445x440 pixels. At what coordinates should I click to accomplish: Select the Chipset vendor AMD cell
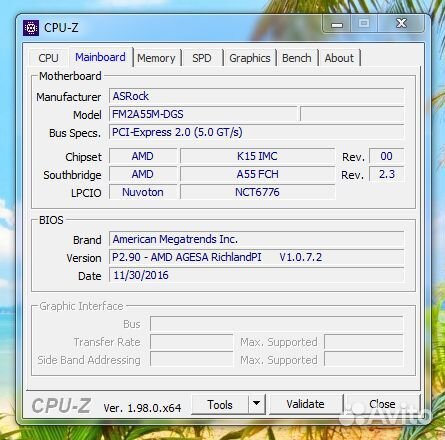pos(143,156)
